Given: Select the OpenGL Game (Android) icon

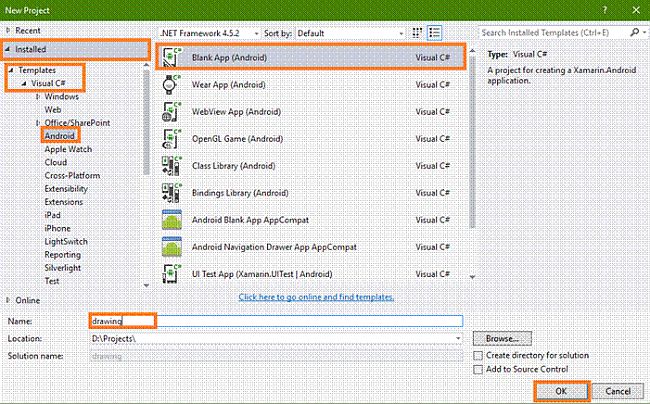Looking at the screenshot, I should [172, 139].
